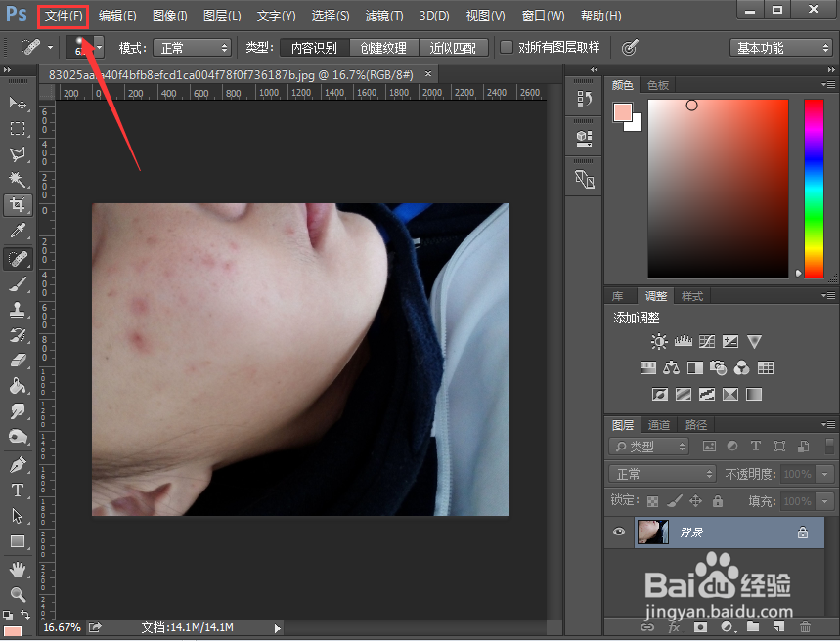Open the 图像(I) menu
Viewport: 840px width, 641px height.
170,16
